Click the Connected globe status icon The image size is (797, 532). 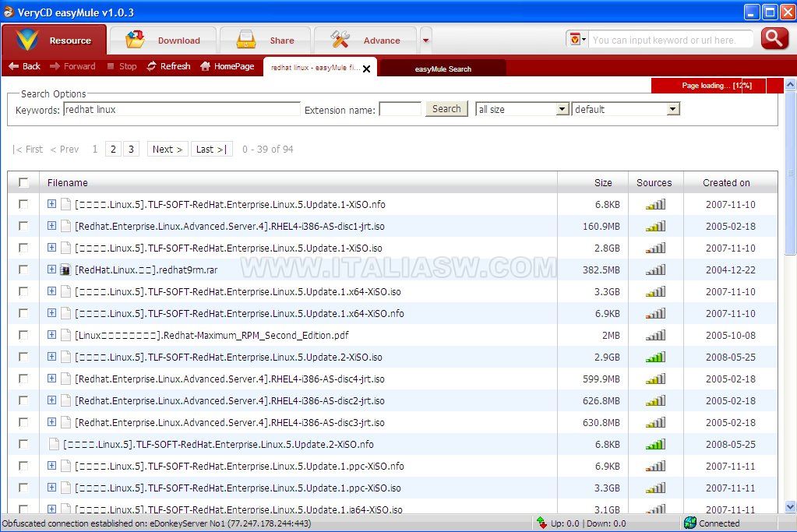point(689,523)
